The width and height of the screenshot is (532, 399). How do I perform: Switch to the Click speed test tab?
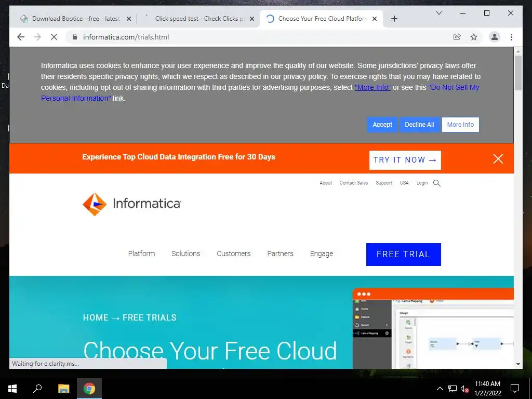tap(199, 19)
